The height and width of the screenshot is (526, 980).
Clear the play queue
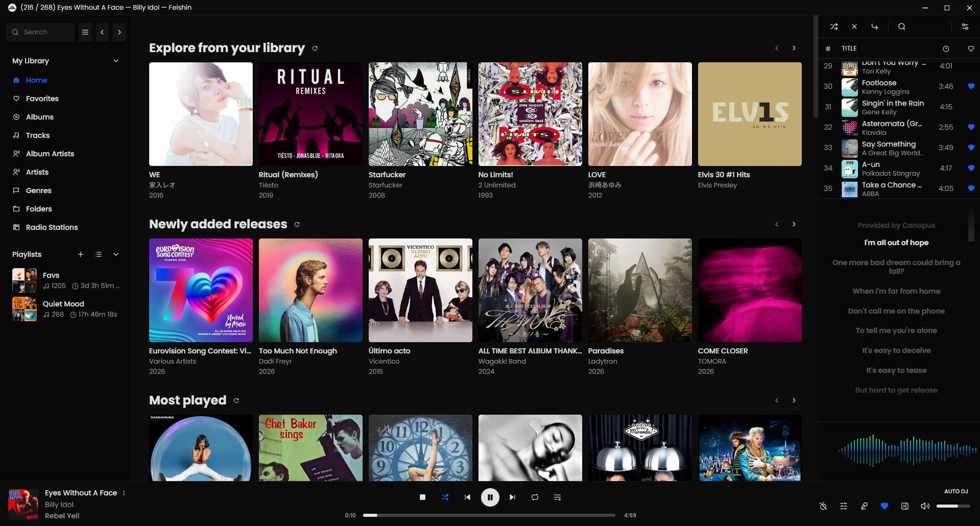tap(854, 27)
